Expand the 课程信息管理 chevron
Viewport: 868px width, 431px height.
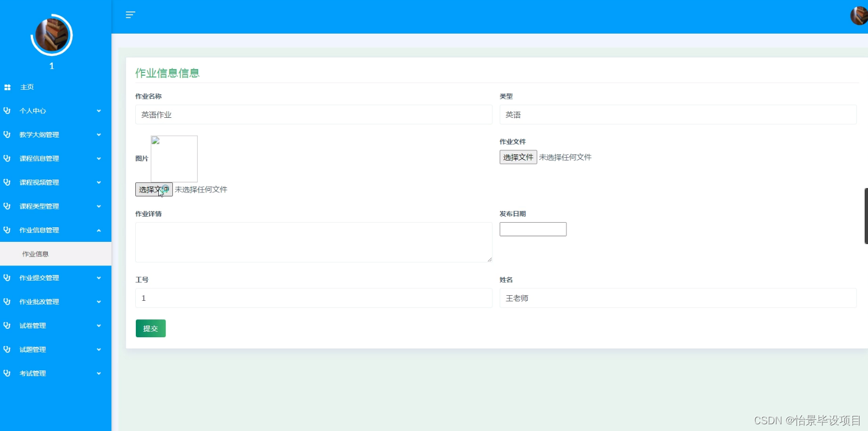point(99,159)
